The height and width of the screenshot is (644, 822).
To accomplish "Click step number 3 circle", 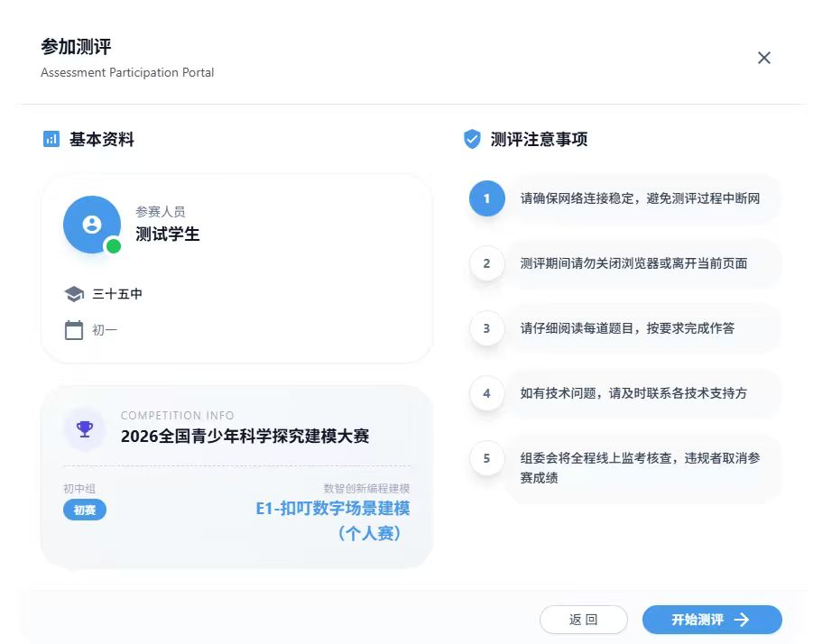I will (487, 328).
